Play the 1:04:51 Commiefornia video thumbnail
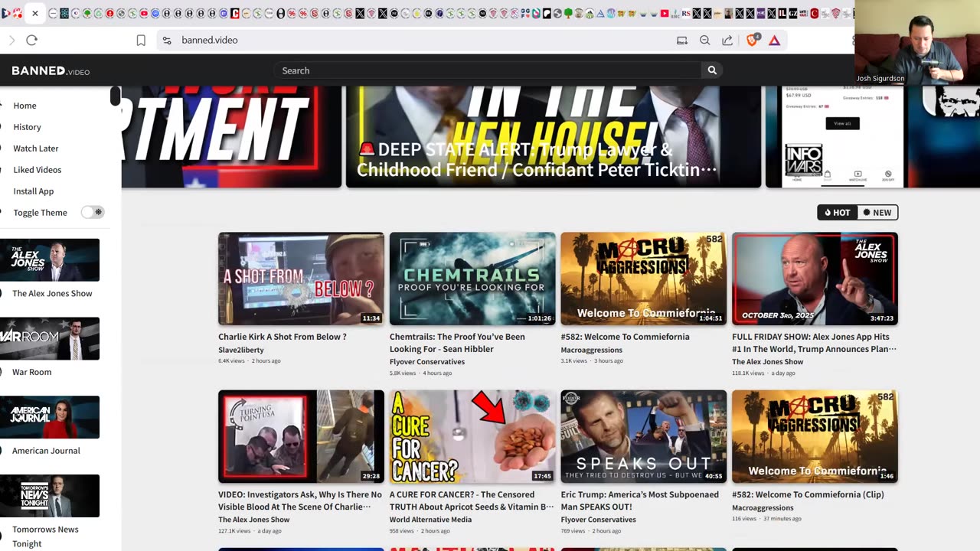Viewport: 980px width, 551px height. 643,279
